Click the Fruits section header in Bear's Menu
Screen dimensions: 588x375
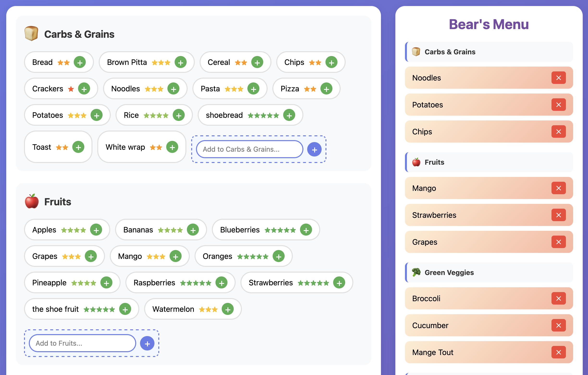tap(488, 162)
